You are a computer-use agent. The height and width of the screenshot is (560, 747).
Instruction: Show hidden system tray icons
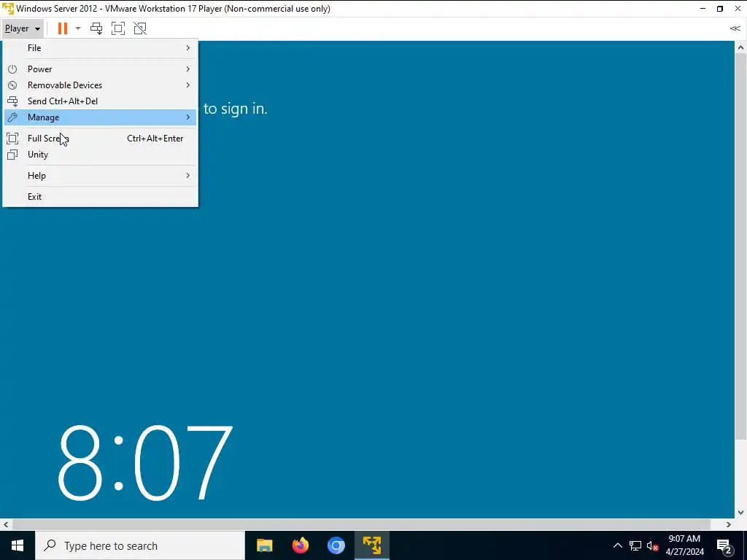(x=617, y=545)
